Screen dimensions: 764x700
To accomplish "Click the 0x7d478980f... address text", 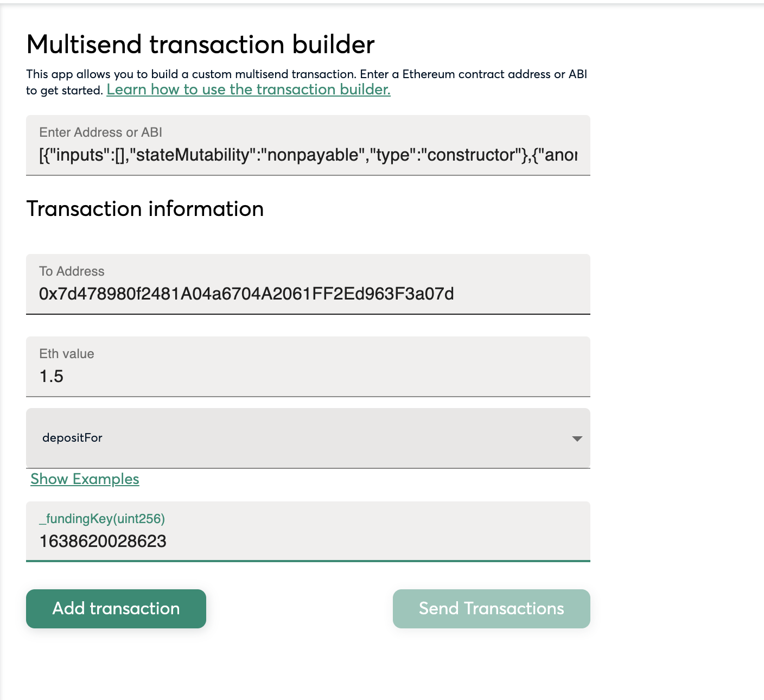I will tap(246, 294).
